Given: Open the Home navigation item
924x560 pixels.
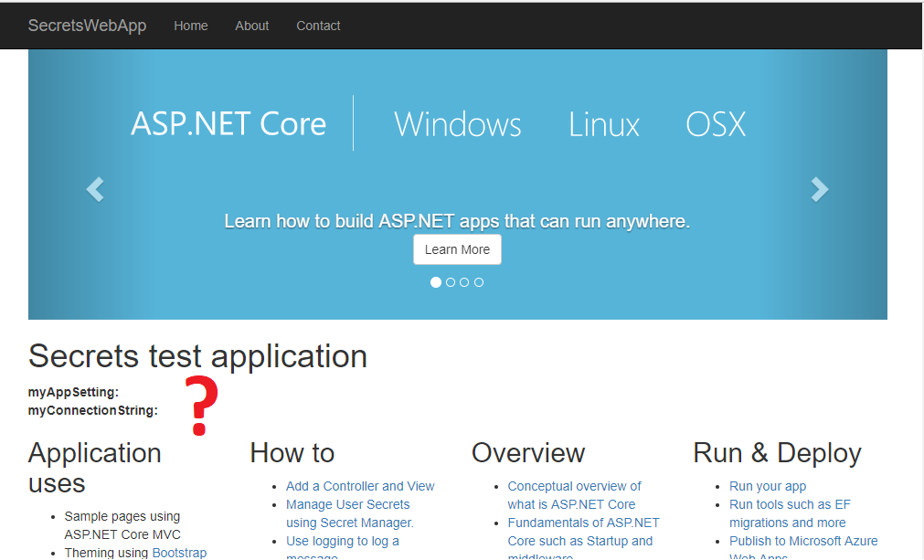Looking at the screenshot, I should [x=190, y=26].
